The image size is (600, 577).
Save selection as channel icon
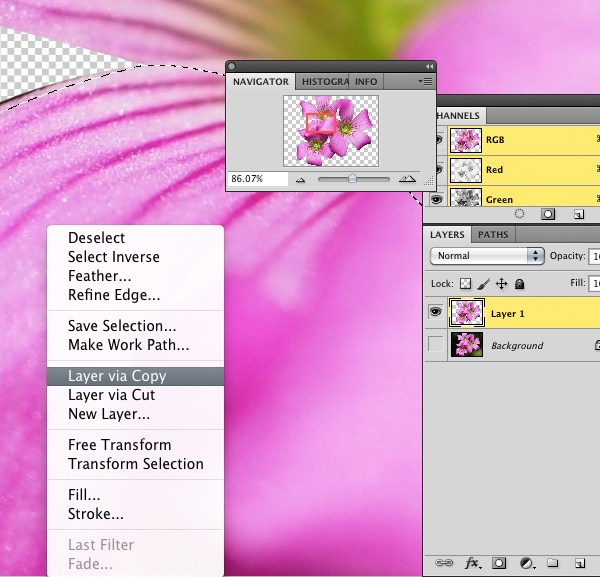(x=548, y=214)
